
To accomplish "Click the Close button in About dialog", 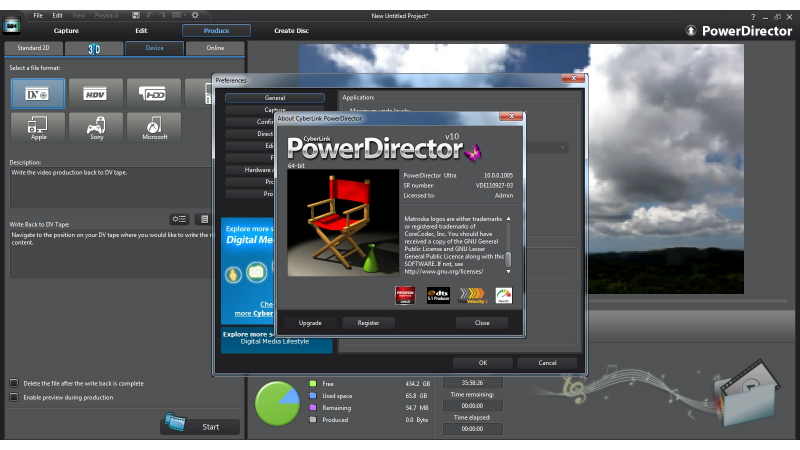I will [x=482, y=323].
